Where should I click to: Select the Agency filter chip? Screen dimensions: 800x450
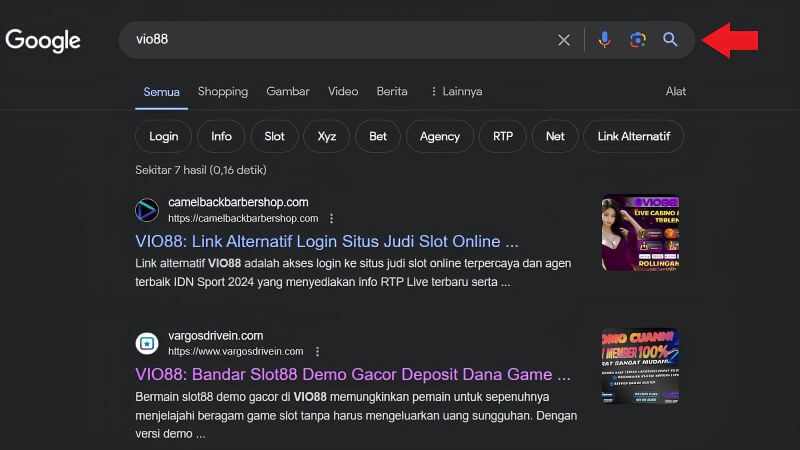pos(440,136)
